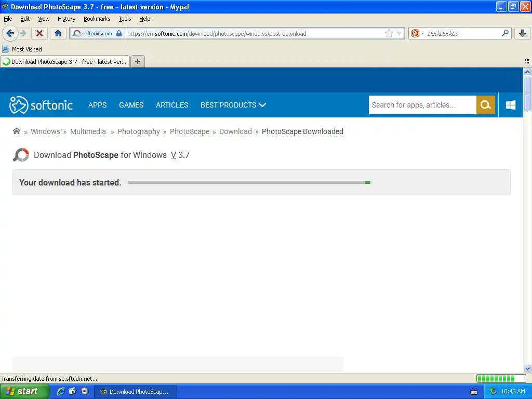Click the Windows platform selector icon
Image resolution: width=532 pixels, height=399 pixels.
point(511,105)
